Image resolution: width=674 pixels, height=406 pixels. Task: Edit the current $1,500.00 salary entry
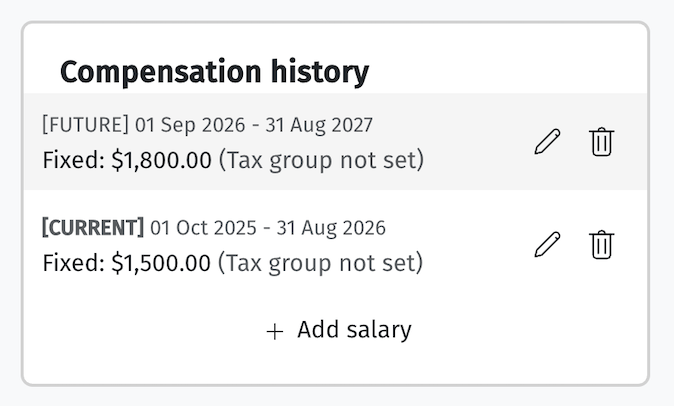tap(547, 244)
